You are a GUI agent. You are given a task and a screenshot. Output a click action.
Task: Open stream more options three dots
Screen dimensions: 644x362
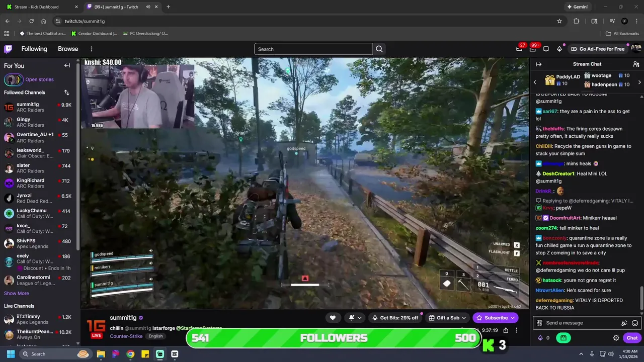click(516, 330)
